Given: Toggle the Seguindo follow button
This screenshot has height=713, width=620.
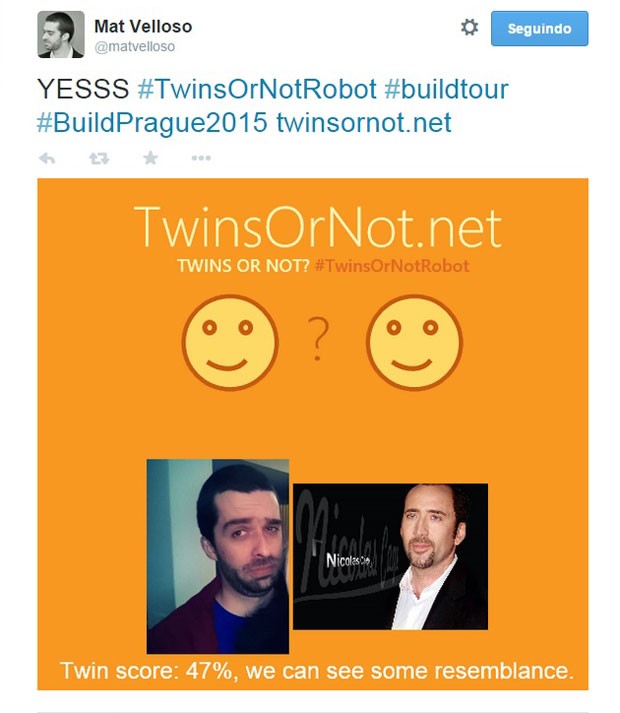Looking at the screenshot, I should [x=539, y=29].
